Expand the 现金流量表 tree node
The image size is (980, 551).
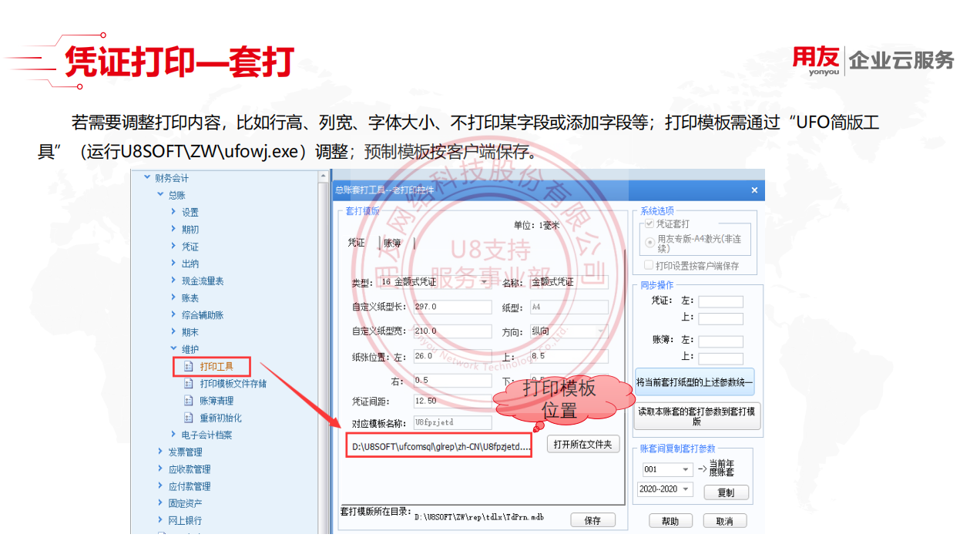[173, 281]
